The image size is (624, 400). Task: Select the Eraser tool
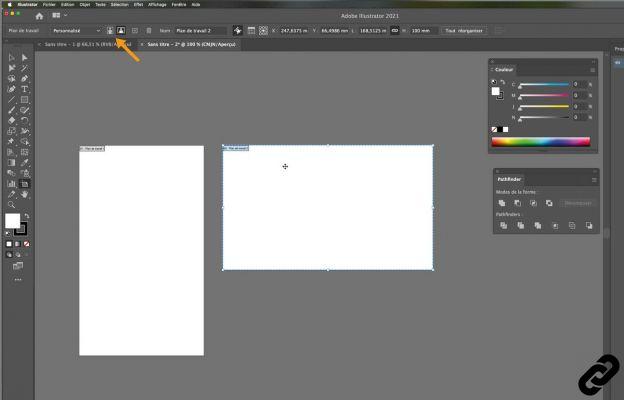pyautogui.click(x=12, y=120)
